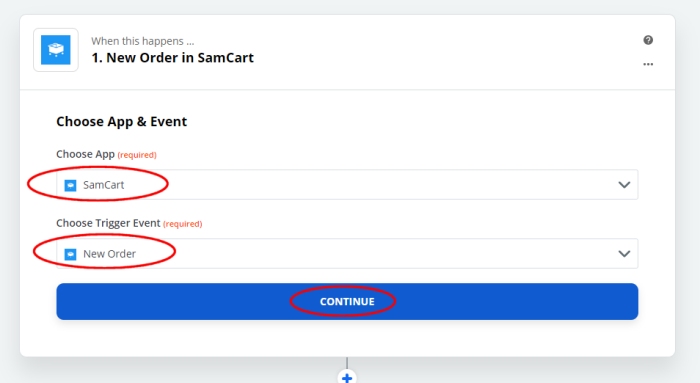Image resolution: width=700 pixels, height=383 pixels.
Task: Click the Choose Trigger Event label
Action: pos(108,223)
